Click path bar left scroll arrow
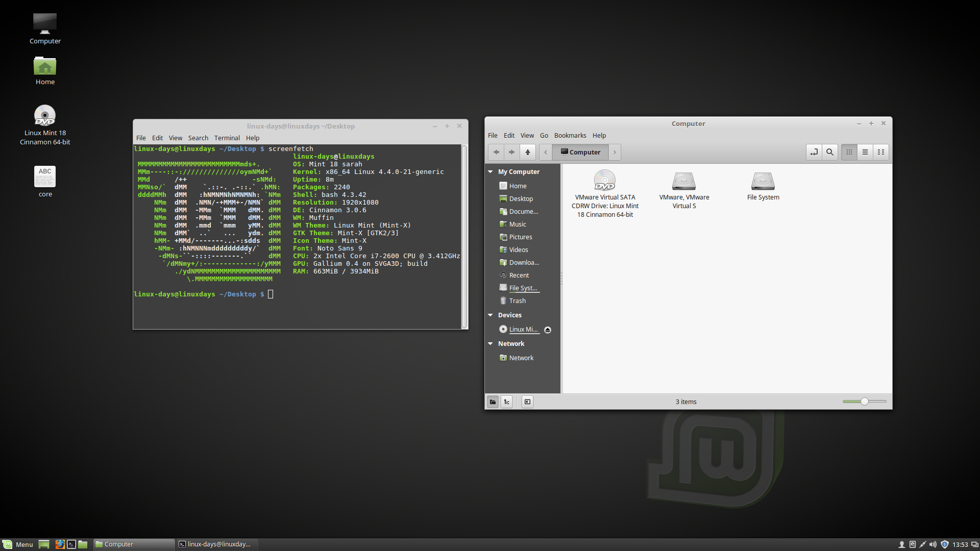Viewport: 980px width, 551px height. pyautogui.click(x=546, y=152)
